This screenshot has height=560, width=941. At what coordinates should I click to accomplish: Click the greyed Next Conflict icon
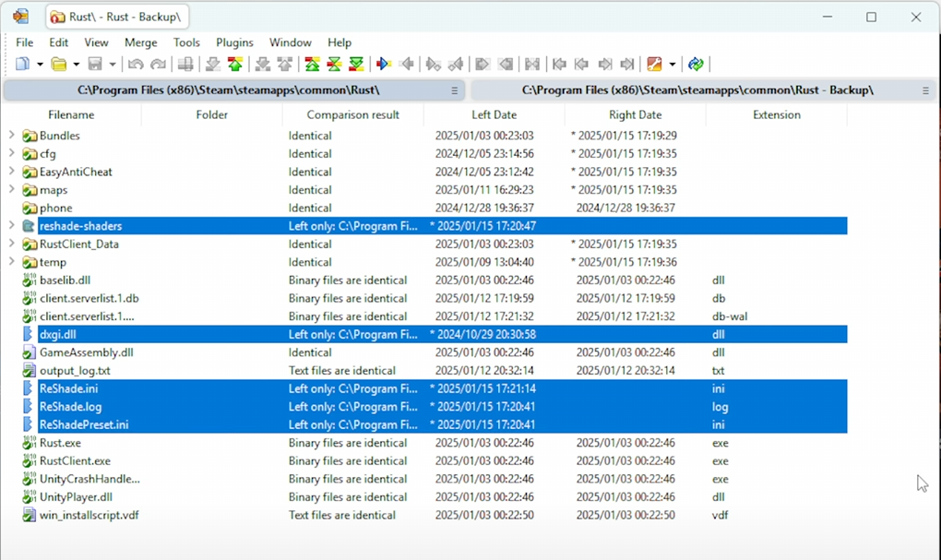pos(262,64)
